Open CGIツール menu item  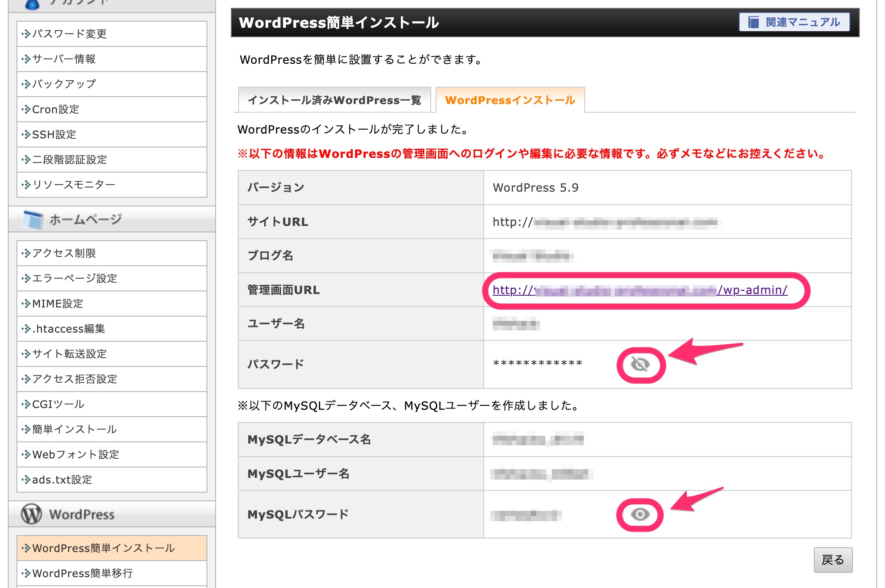click(112, 404)
